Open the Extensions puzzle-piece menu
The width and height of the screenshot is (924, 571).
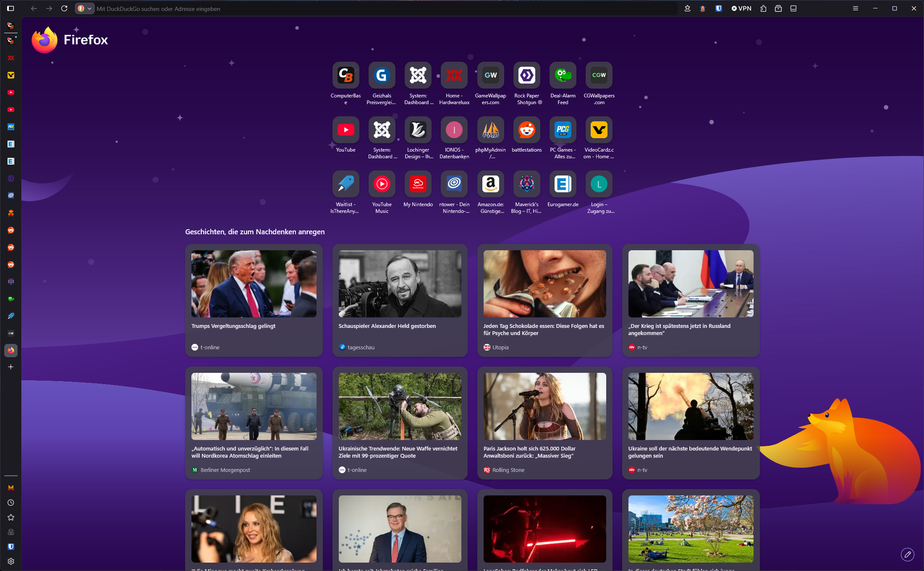tap(763, 8)
